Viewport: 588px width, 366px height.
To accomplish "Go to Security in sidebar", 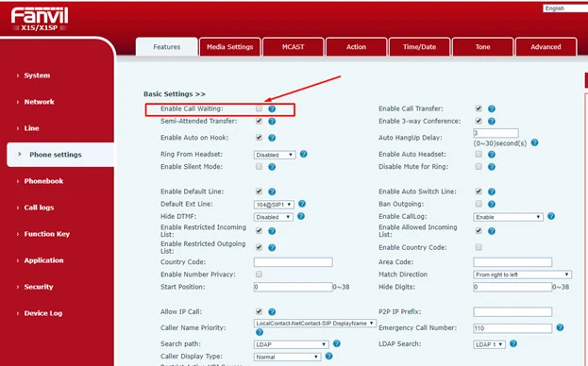I will 39,287.
